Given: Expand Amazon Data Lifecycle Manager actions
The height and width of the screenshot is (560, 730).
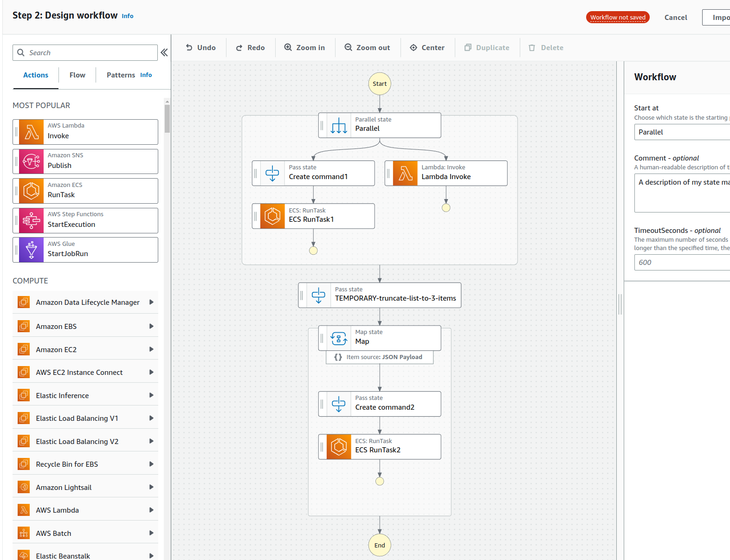Looking at the screenshot, I should tap(151, 302).
